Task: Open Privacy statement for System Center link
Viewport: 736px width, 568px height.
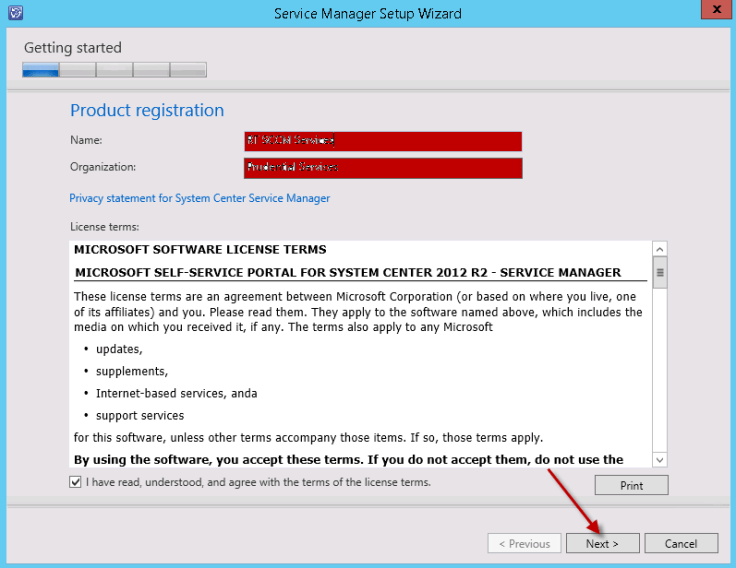Action: [x=200, y=198]
